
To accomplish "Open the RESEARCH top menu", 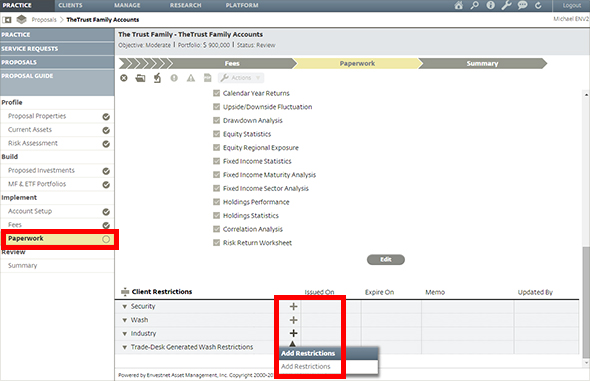I will (186, 5).
